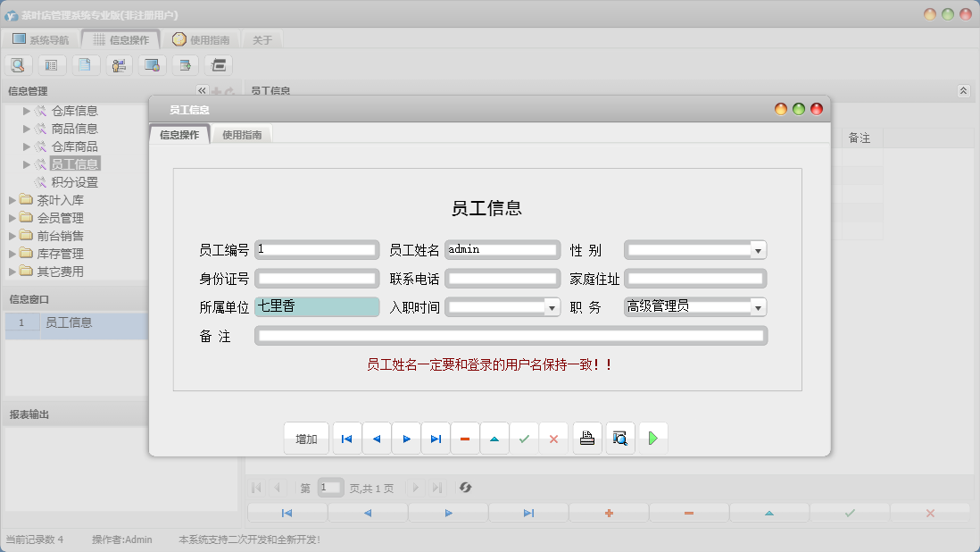Cancel editing with the red X icon
The image size is (980, 552).
pyautogui.click(x=554, y=438)
